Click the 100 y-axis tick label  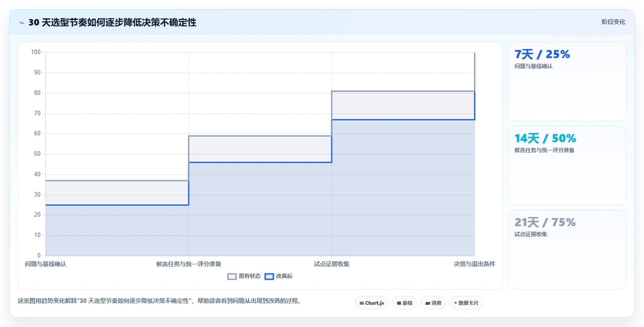point(36,52)
